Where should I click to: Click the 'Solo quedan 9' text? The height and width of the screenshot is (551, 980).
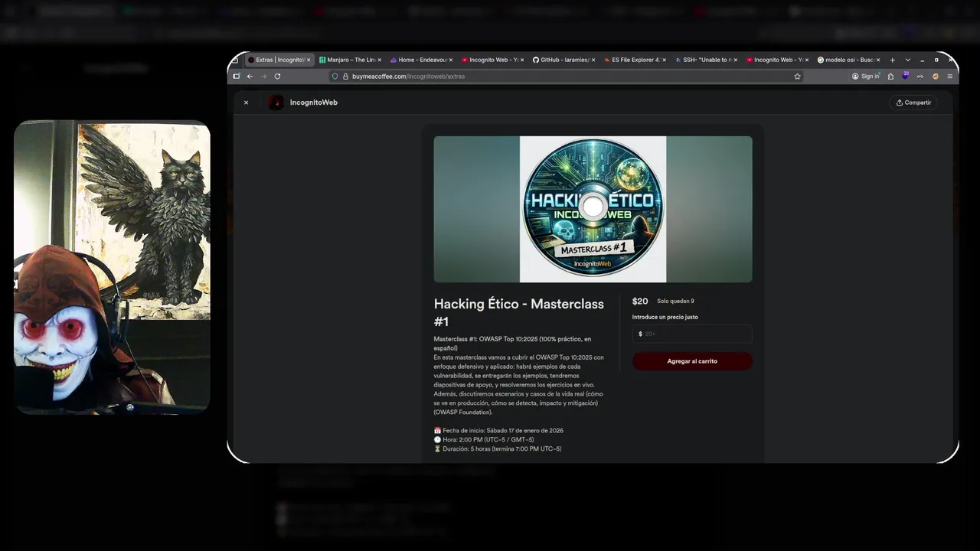click(x=675, y=302)
